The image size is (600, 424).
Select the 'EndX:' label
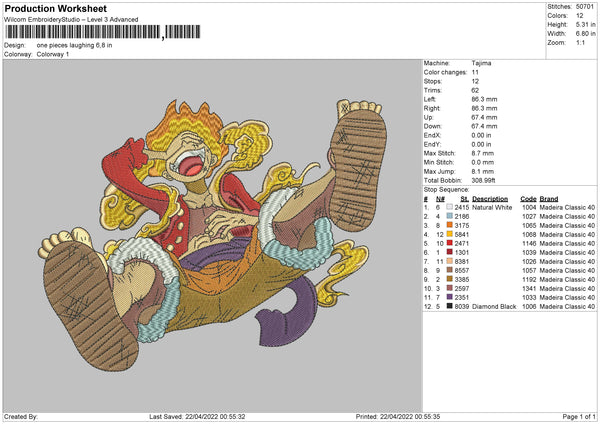[x=432, y=135]
